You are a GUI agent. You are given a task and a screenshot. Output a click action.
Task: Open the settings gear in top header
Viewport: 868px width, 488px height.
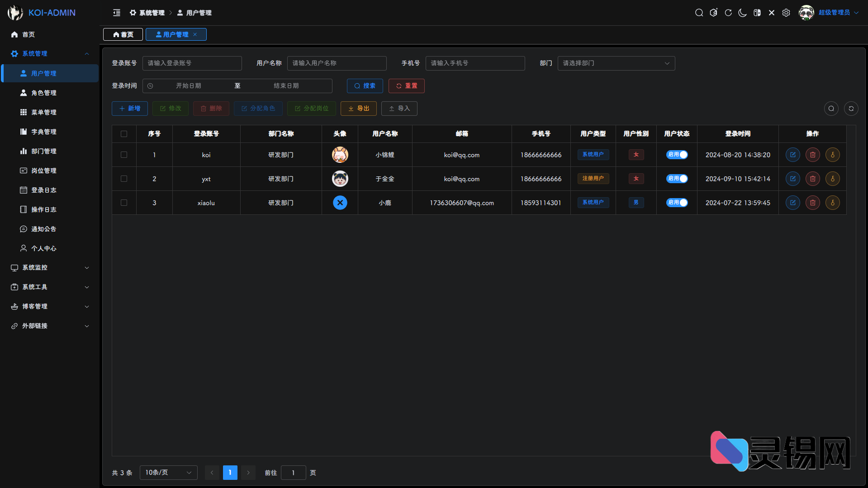pos(786,13)
